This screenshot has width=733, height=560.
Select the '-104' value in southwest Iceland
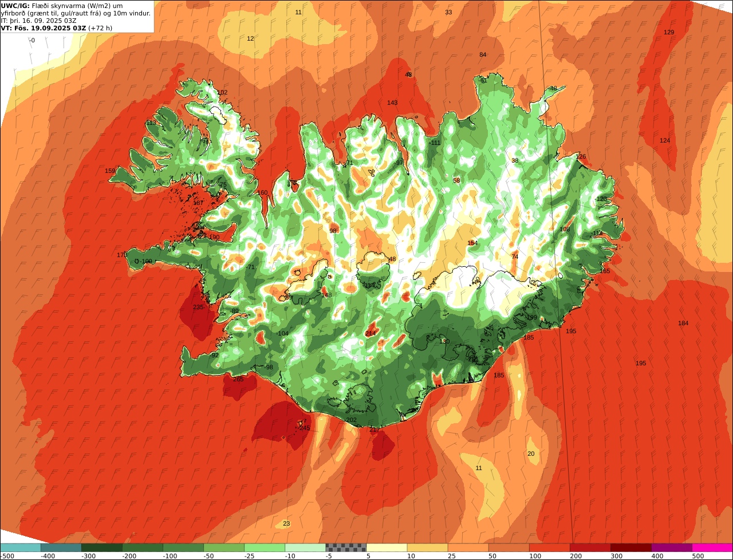click(282, 334)
